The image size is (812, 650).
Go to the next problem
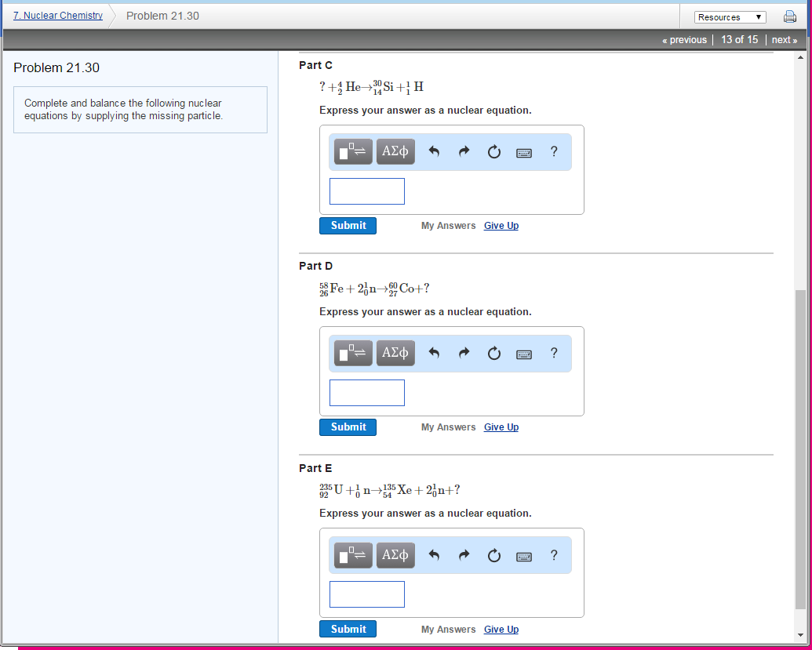click(784, 39)
